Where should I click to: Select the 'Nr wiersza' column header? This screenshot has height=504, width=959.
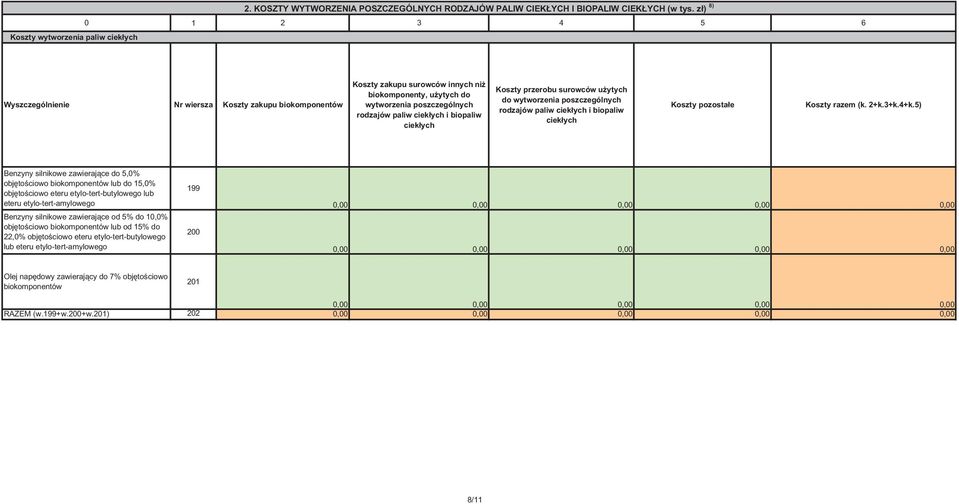pyautogui.click(x=193, y=105)
